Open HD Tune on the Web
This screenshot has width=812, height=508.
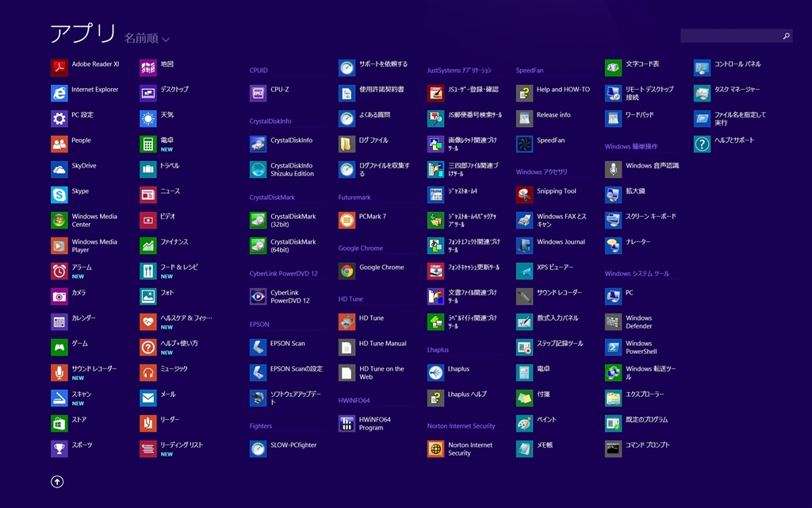[x=371, y=373]
